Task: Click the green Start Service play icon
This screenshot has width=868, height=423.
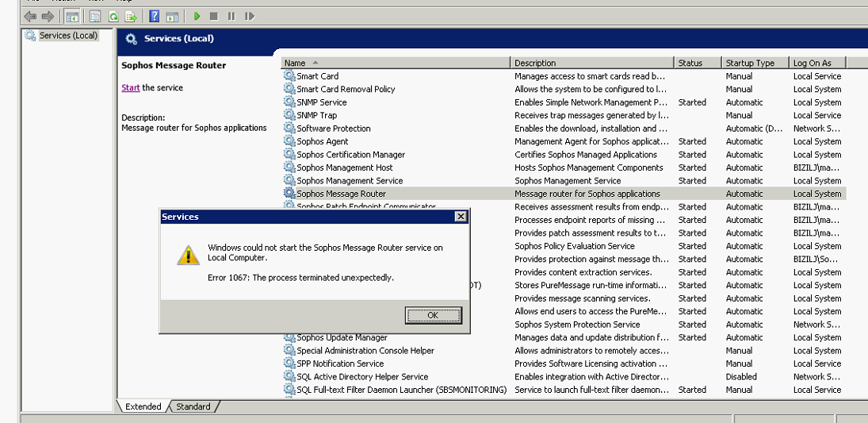Action: (197, 17)
